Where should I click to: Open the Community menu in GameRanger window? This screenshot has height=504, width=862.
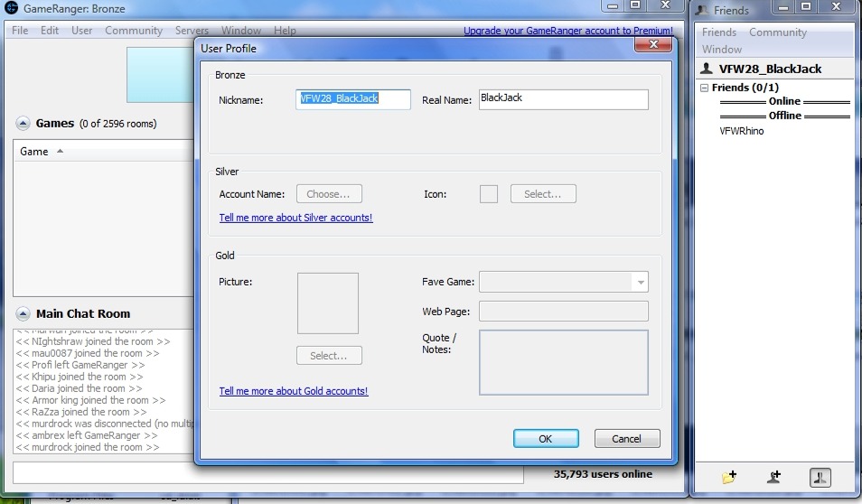[134, 31]
